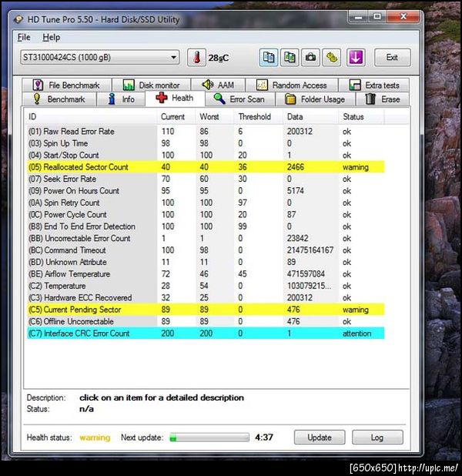Select the End To End Error Detection row

click(x=206, y=226)
